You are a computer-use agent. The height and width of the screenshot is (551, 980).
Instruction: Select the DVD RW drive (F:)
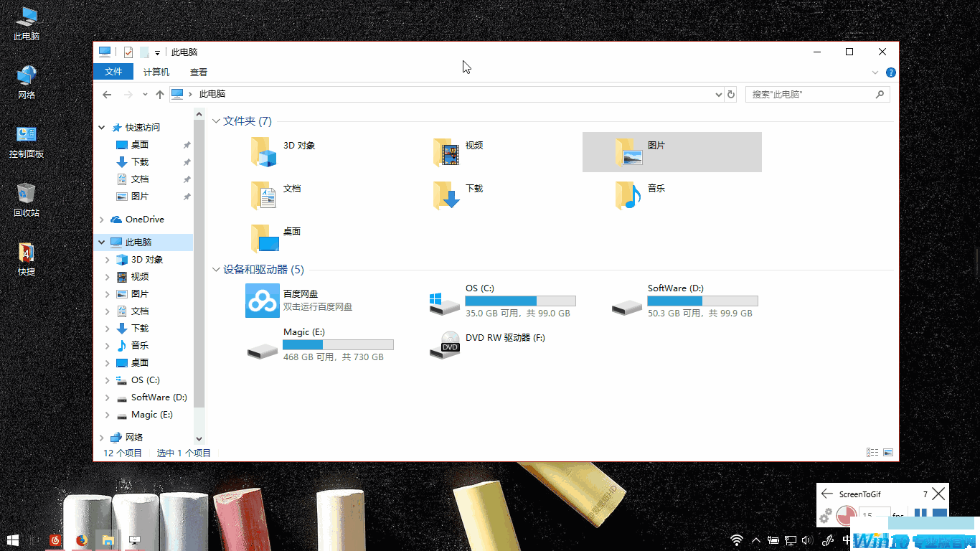click(x=445, y=345)
